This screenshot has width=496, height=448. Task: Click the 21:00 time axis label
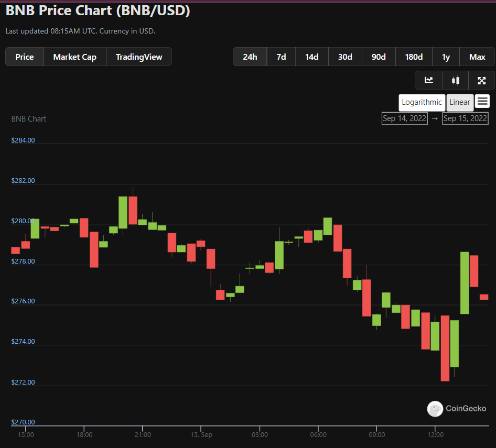143,435
